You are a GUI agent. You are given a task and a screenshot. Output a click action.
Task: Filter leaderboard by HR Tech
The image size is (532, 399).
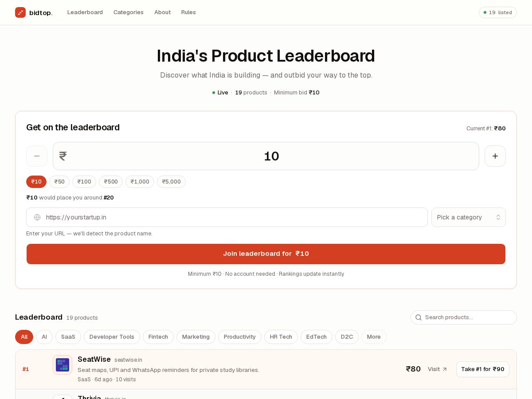click(281, 337)
